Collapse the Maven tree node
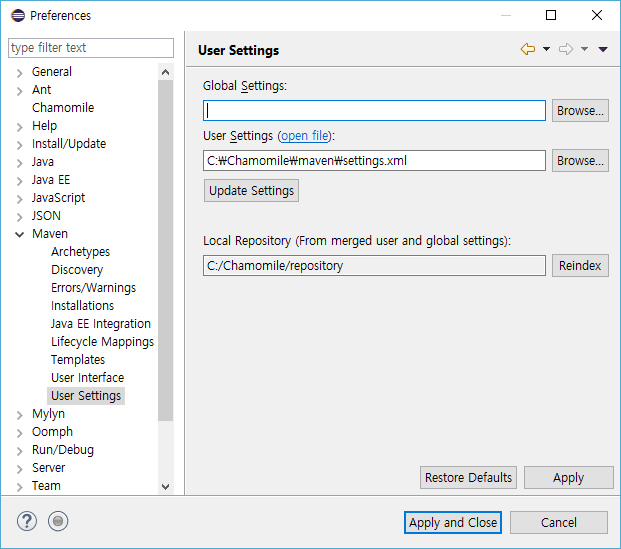The height and width of the screenshot is (549, 621). pyautogui.click(x=19, y=234)
